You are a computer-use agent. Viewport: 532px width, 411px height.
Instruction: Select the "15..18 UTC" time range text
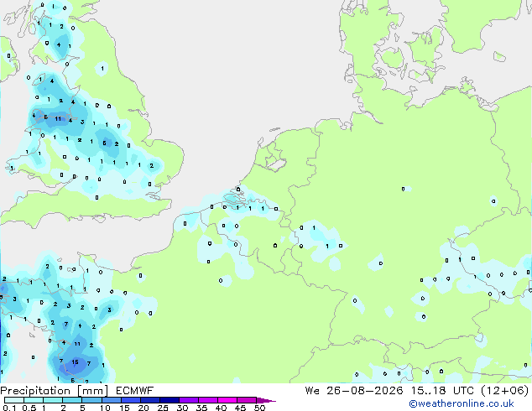click(442, 391)
